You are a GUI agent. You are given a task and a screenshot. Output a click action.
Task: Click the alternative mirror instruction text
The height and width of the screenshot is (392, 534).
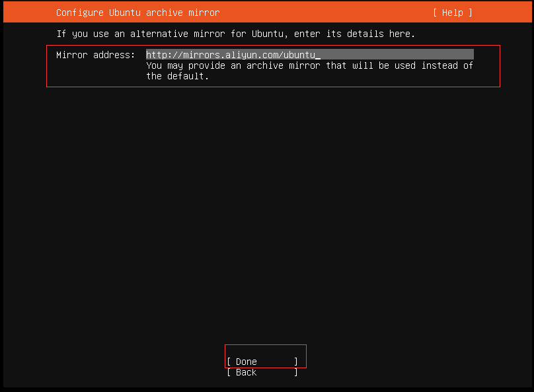(x=235, y=33)
